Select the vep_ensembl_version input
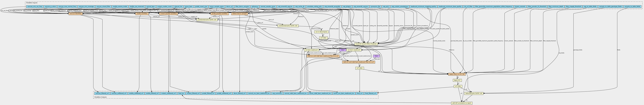Viewport: 644px width, 105px height. [361, 7]
